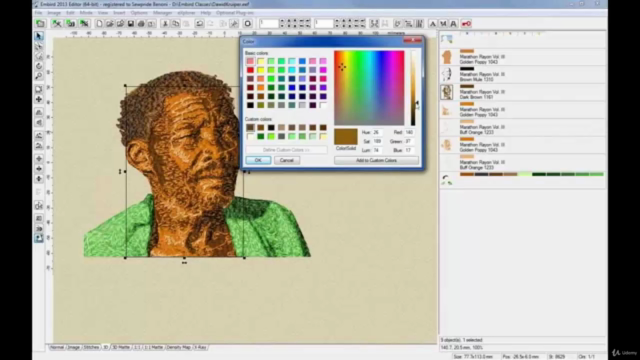Select the Dark Brown thread object row

click(522, 92)
